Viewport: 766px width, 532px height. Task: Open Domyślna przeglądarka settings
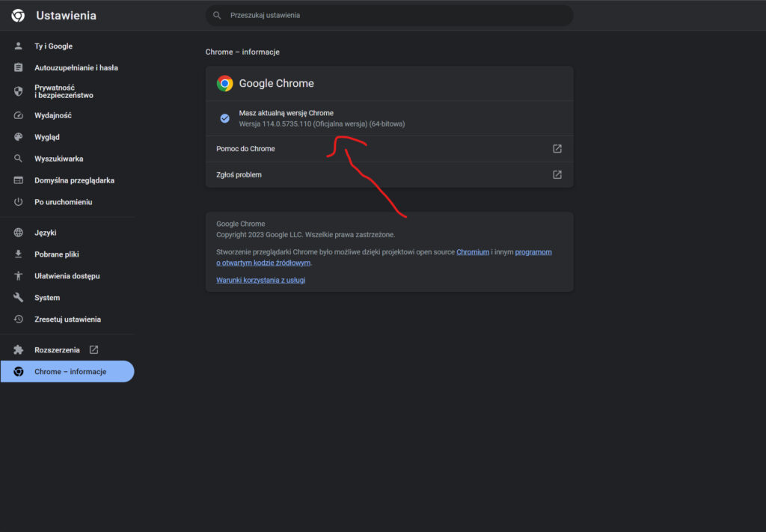click(x=67, y=180)
